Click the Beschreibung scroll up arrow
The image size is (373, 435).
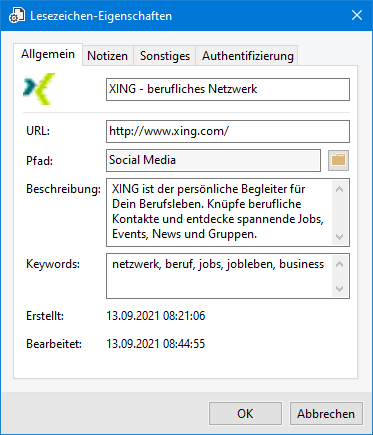click(340, 189)
